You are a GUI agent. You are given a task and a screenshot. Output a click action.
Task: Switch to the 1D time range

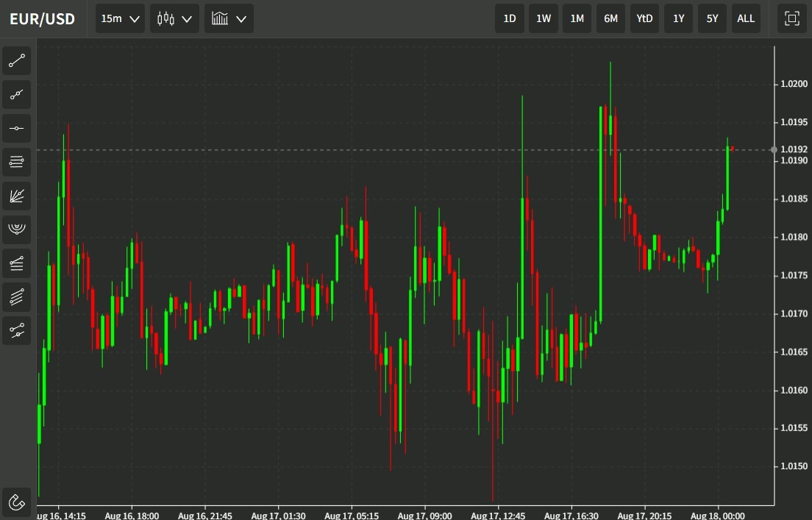(510, 18)
